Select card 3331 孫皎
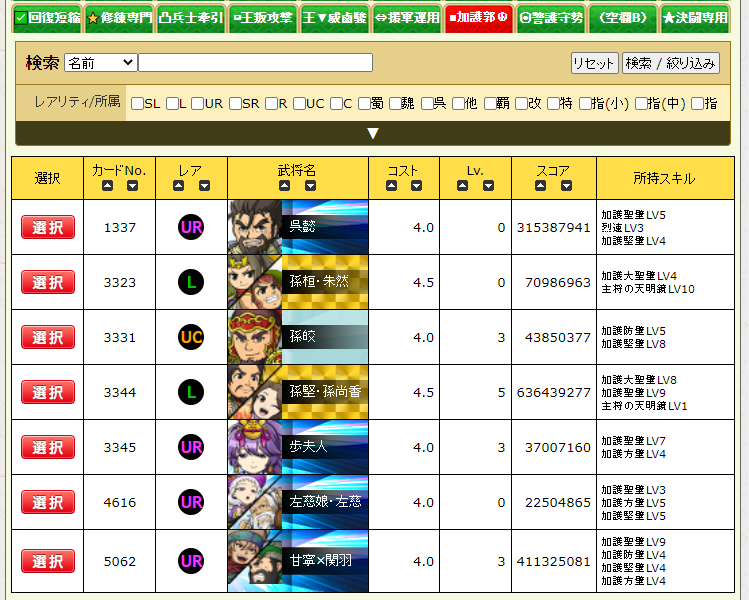The height and width of the screenshot is (600, 749). pyautogui.click(x=48, y=337)
